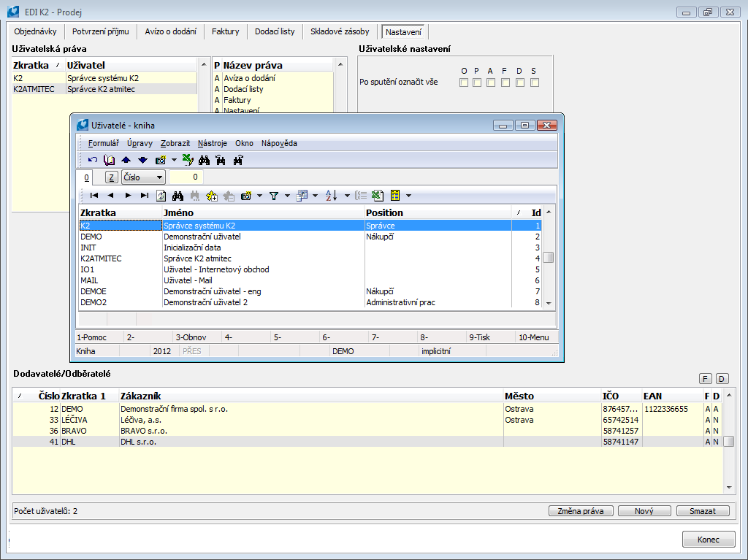Click the A-Z sort icon
The height and width of the screenshot is (560, 748).
click(331, 195)
